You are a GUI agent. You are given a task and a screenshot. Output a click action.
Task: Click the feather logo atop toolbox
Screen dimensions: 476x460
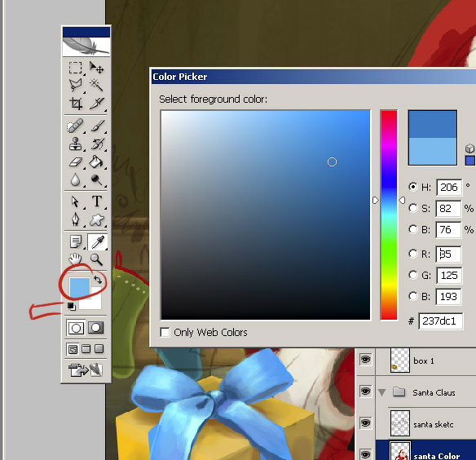(x=86, y=46)
